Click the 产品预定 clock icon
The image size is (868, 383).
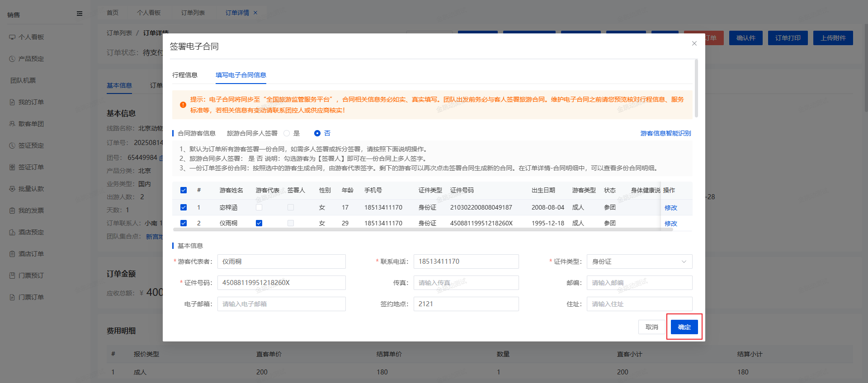click(x=12, y=59)
